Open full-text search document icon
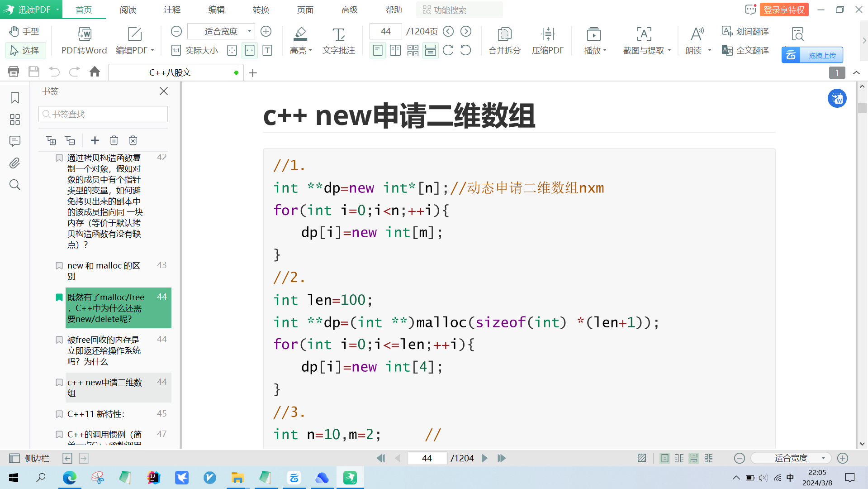The image size is (868, 489). coord(797,34)
